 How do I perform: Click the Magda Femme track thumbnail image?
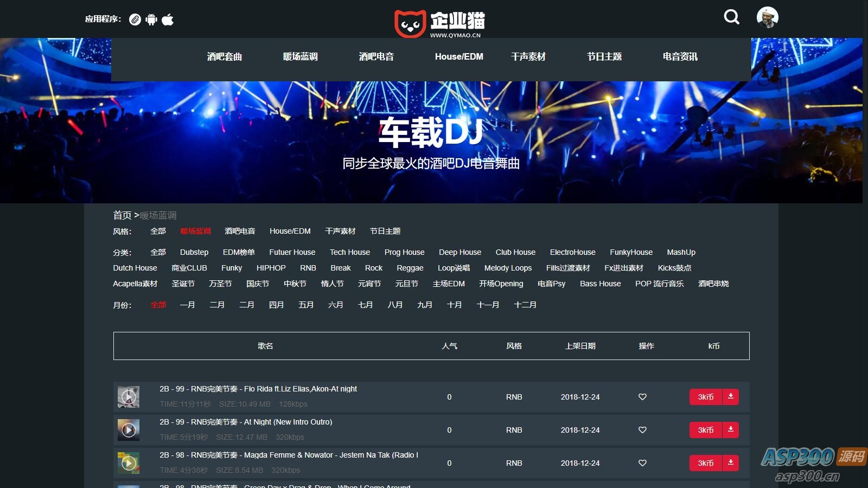[x=129, y=463]
